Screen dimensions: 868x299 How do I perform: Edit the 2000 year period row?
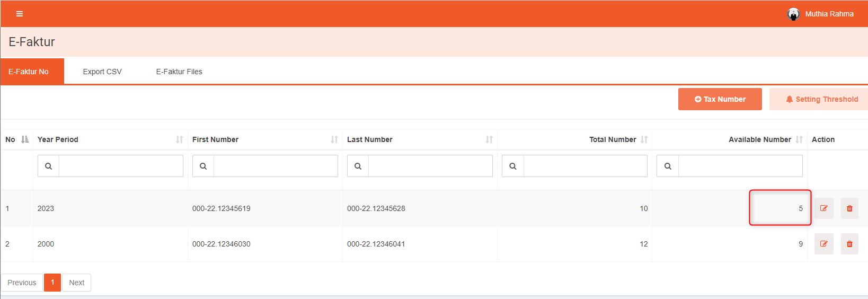click(823, 244)
